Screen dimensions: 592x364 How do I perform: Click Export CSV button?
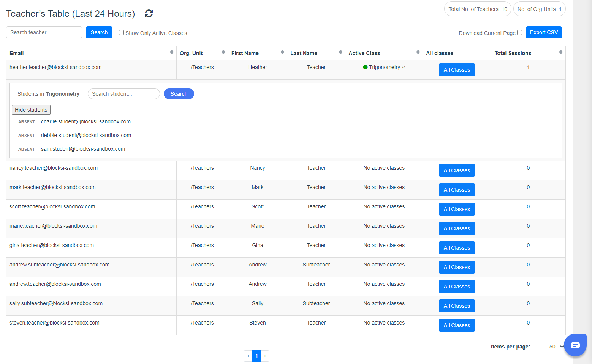click(x=544, y=32)
